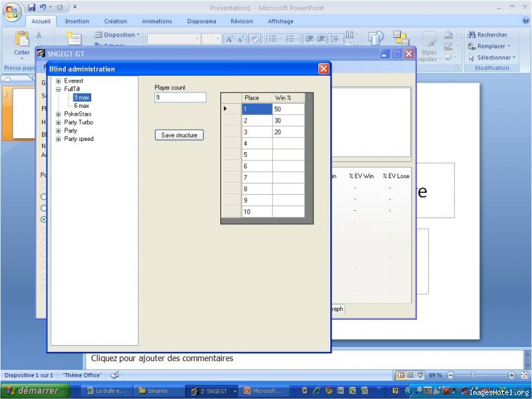
Task: Open the Insertion ribbon tab
Action: [77, 21]
